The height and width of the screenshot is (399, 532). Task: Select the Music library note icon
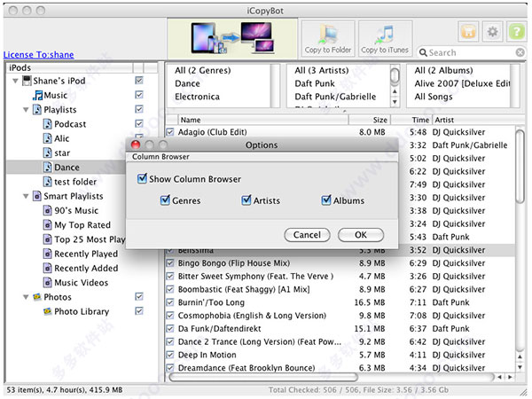pos(37,96)
